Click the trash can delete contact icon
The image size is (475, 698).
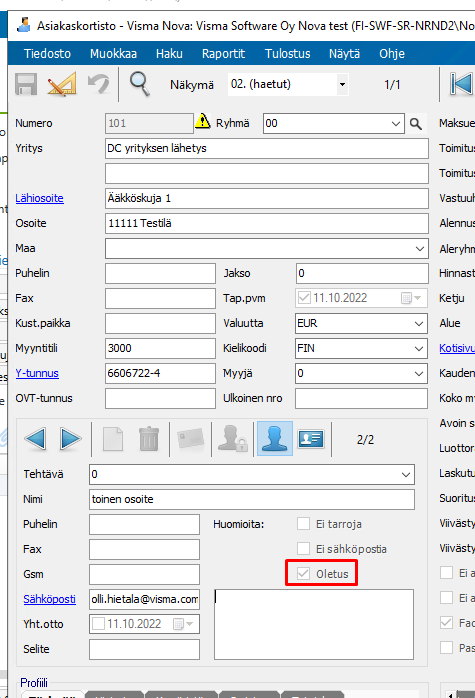pos(149,439)
